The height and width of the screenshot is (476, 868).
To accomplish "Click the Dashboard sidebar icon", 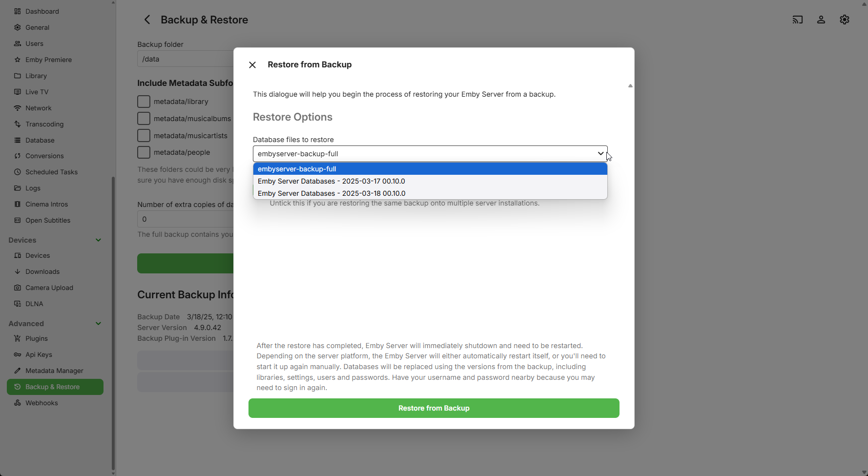I will coord(18,11).
